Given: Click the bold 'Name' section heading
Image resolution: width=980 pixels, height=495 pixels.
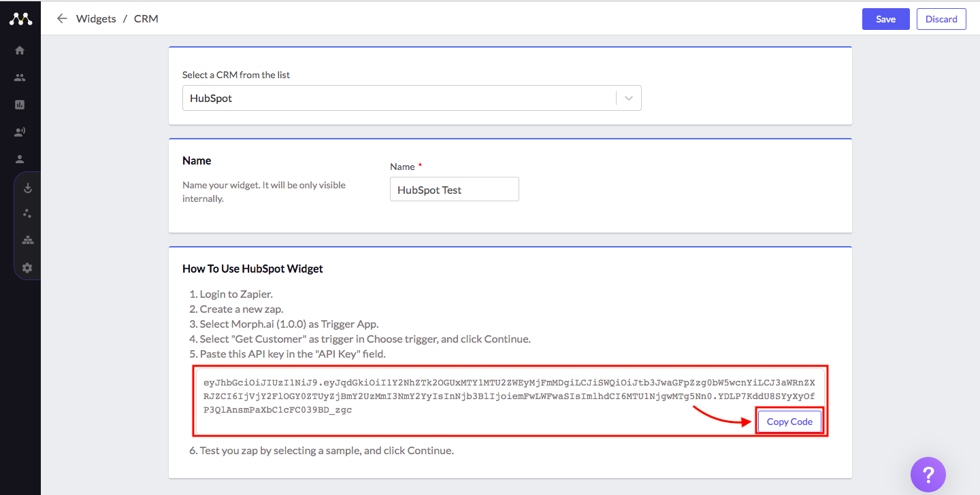Looking at the screenshot, I should tap(197, 160).
